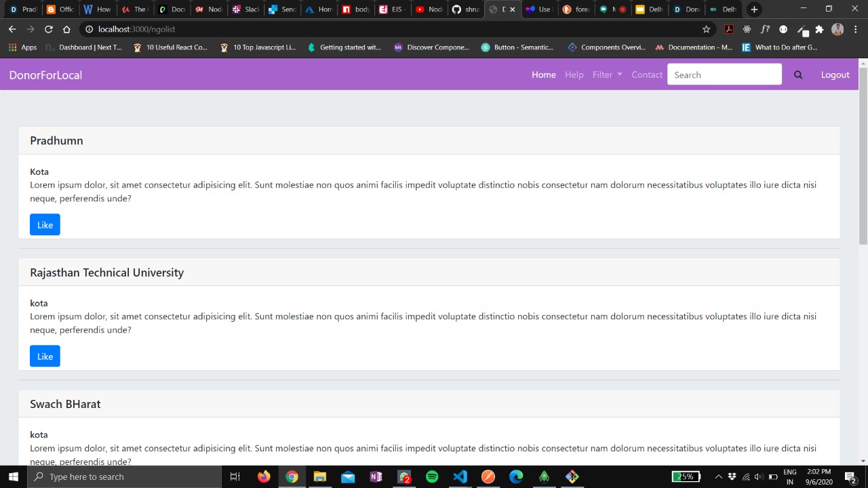Open the Dropbox tray icon
The width and height of the screenshot is (868, 488).
pos(732,476)
